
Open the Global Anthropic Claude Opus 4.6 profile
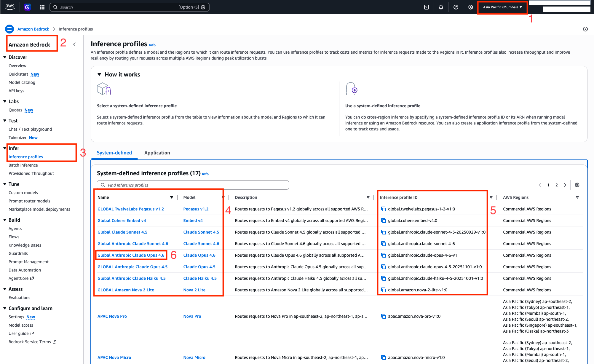coord(131,255)
